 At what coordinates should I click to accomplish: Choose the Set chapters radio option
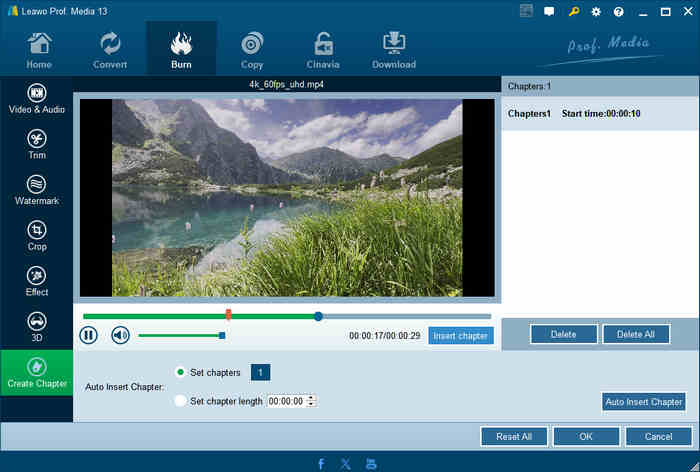(x=180, y=372)
